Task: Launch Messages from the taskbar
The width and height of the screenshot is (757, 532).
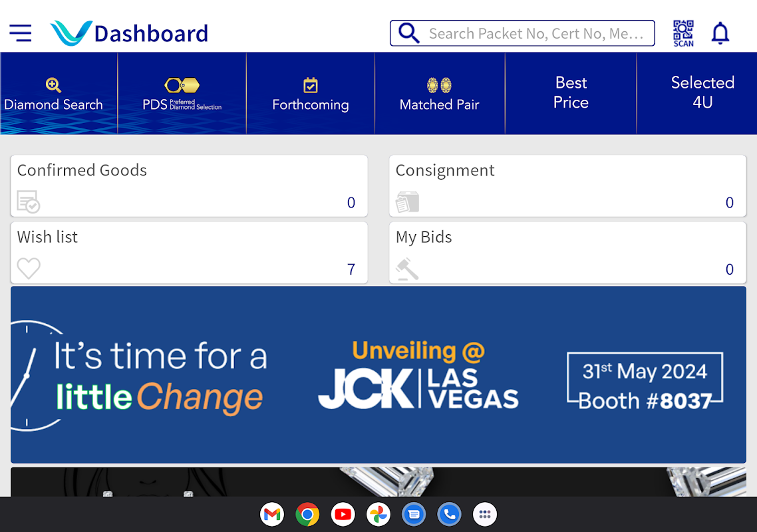Action: tap(414, 515)
